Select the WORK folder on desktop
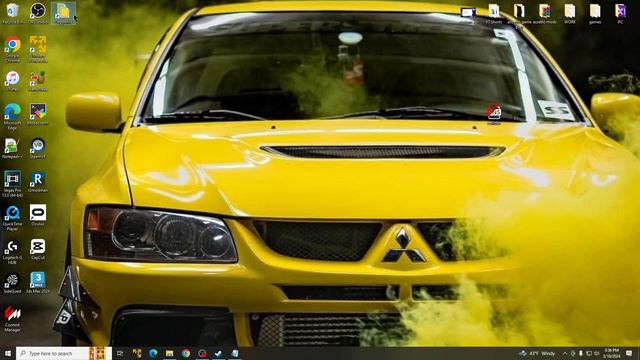Image resolution: width=640 pixels, height=360 pixels. tap(570, 13)
